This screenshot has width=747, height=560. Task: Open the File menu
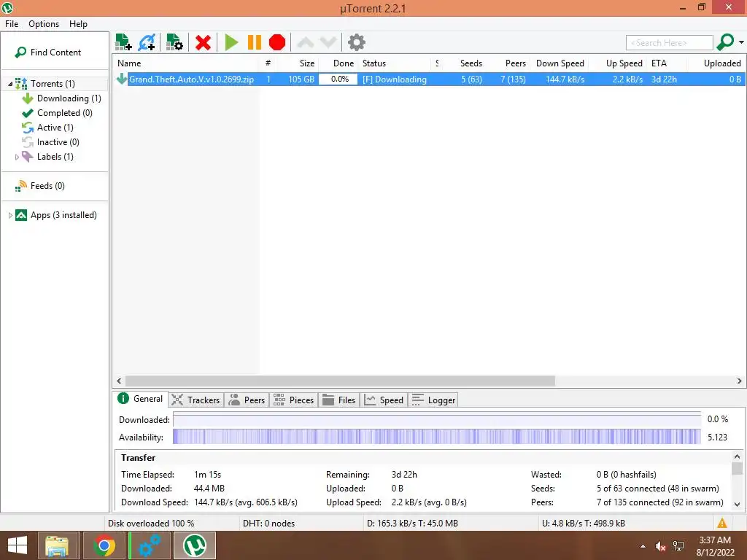(12, 24)
